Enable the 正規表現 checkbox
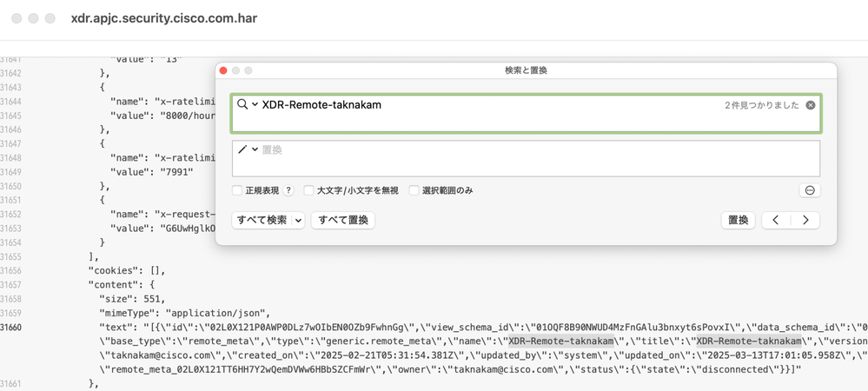Image resolution: width=868 pixels, height=391 pixels. 237,190
